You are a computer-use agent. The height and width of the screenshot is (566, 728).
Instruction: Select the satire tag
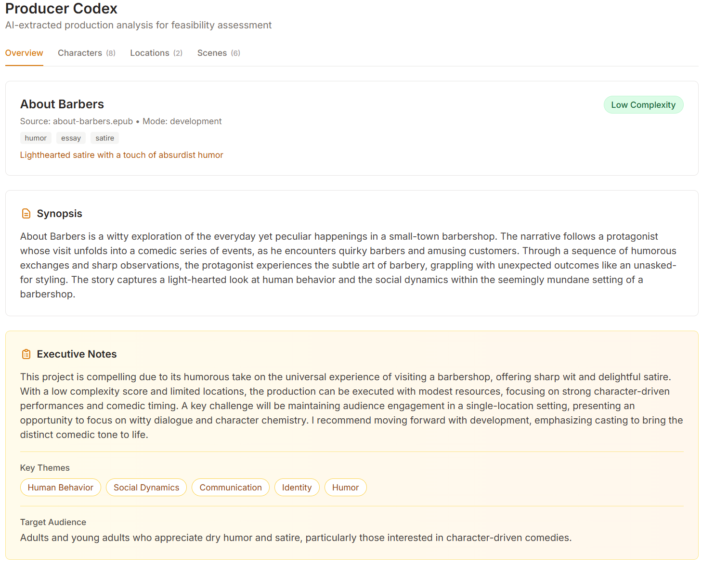104,138
